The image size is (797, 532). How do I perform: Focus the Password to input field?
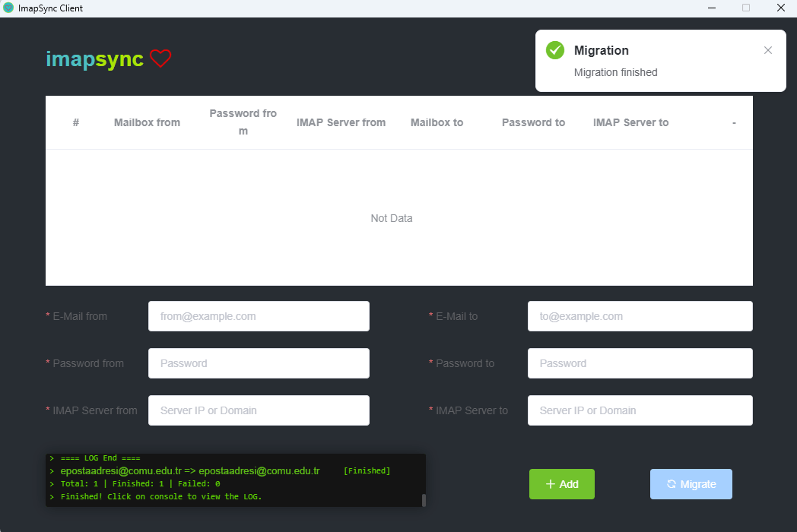coord(640,363)
